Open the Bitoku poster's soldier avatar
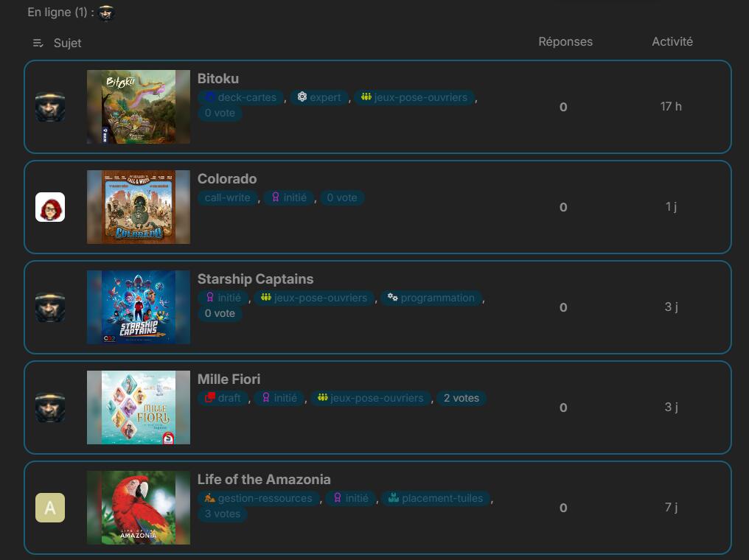The height and width of the screenshot is (560, 749). [50, 107]
